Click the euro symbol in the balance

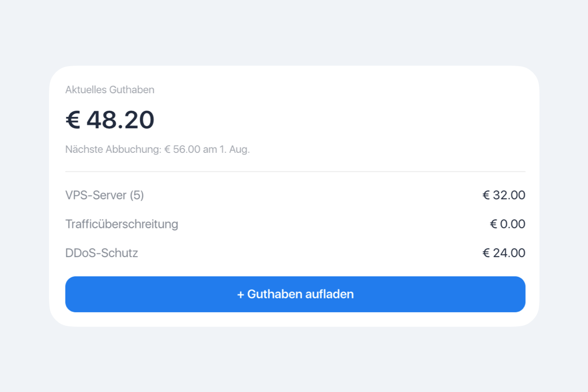73,120
